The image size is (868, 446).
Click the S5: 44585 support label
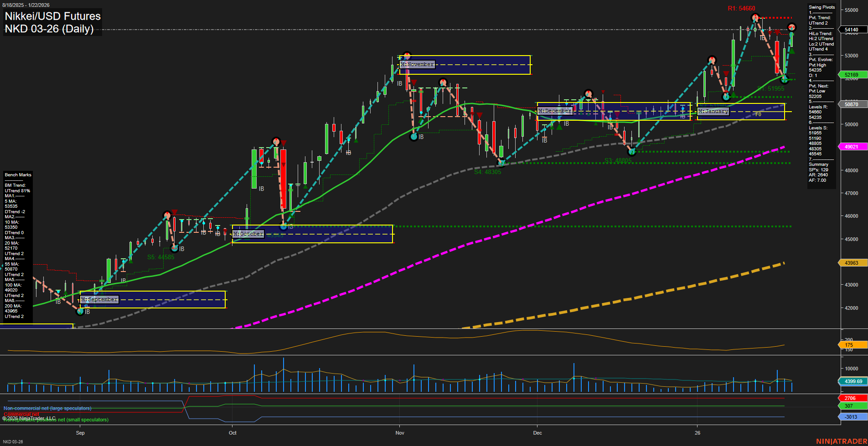160,257
